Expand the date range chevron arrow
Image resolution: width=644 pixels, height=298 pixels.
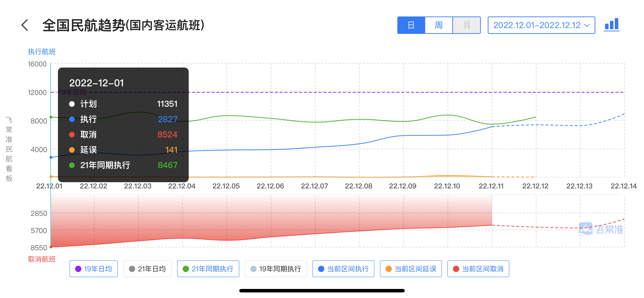[587, 25]
